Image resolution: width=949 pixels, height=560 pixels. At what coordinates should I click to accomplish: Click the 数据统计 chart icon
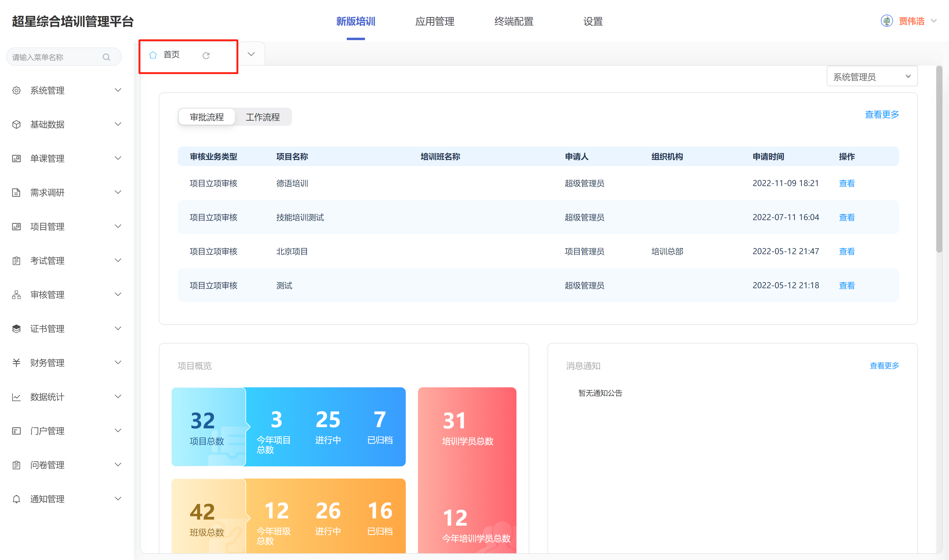[16, 397]
